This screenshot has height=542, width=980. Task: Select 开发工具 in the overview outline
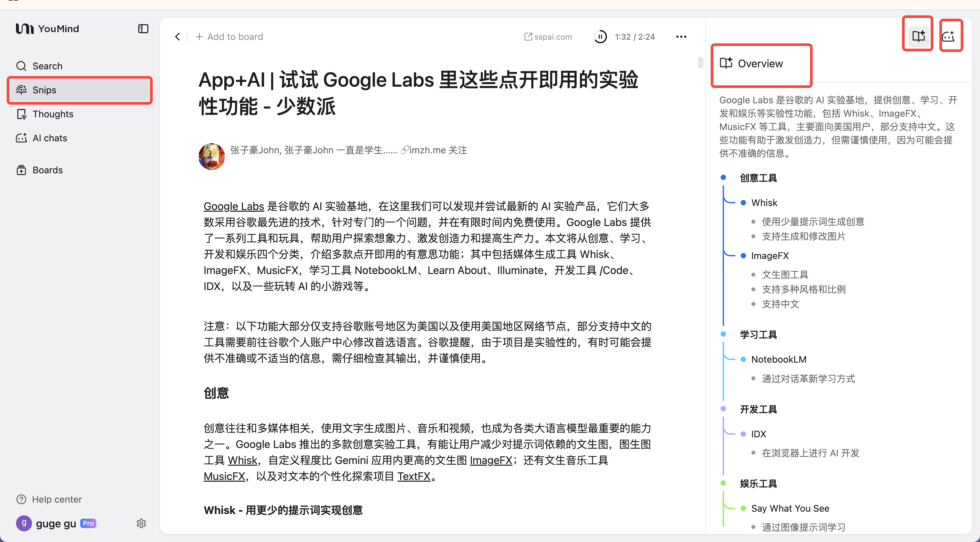tap(758, 409)
